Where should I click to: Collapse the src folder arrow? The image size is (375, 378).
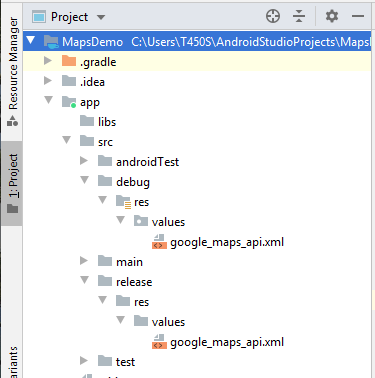[x=67, y=140]
